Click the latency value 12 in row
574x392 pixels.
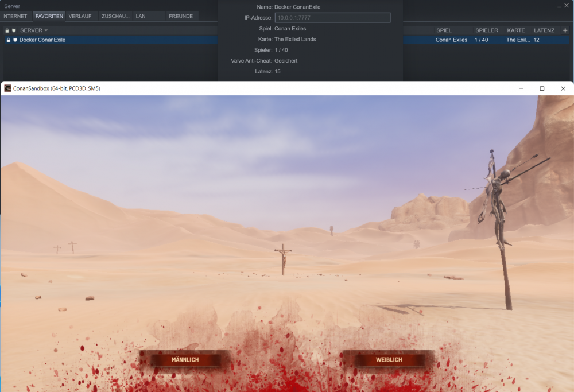pos(536,40)
